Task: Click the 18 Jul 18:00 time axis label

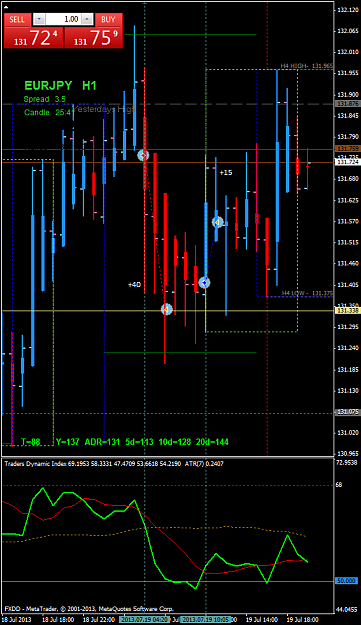Action: tap(57, 620)
